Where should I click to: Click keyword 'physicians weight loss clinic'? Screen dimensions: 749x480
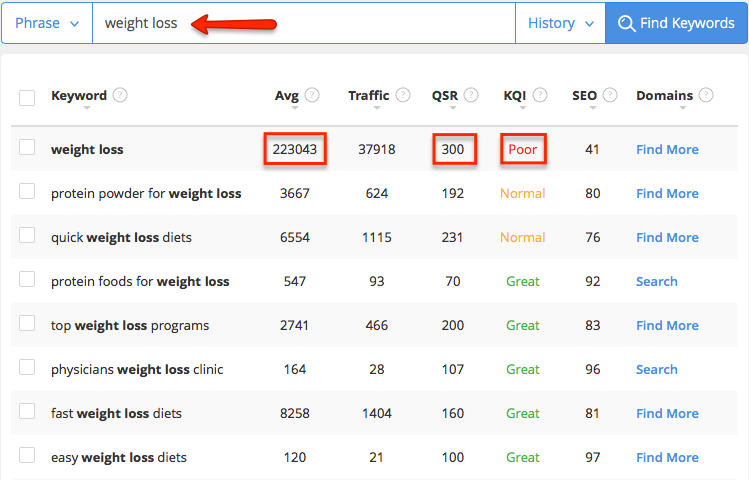coord(137,369)
